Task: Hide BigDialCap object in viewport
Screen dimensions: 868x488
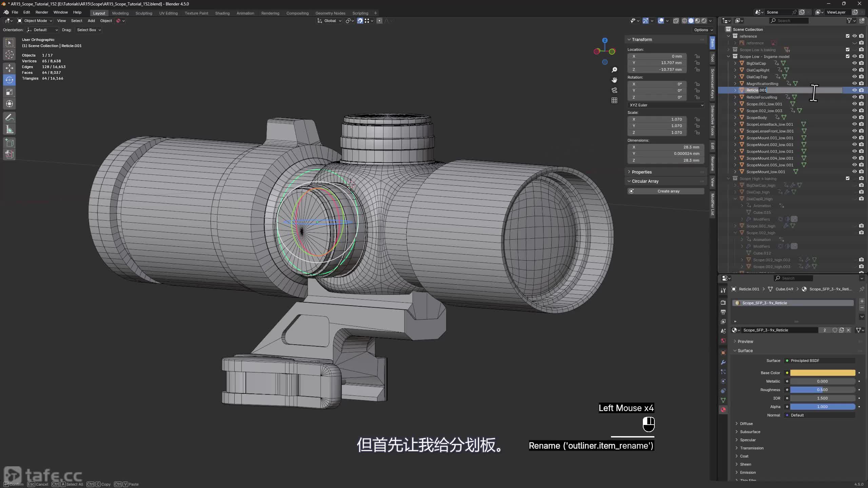Action: pos(854,63)
